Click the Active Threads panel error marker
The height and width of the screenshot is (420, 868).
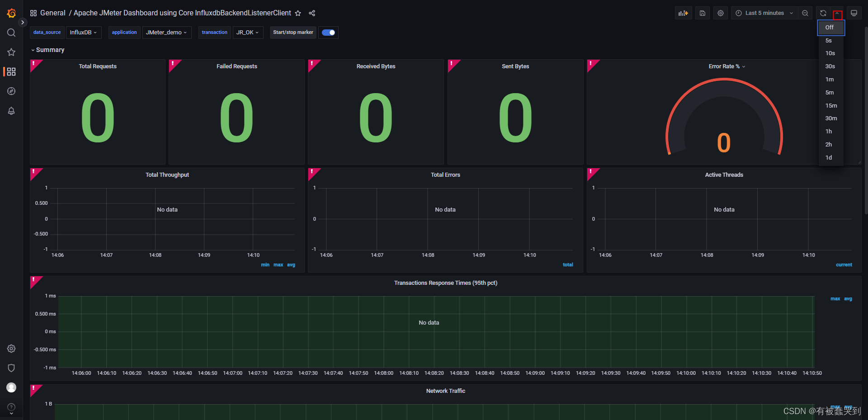(x=591, y=172)
